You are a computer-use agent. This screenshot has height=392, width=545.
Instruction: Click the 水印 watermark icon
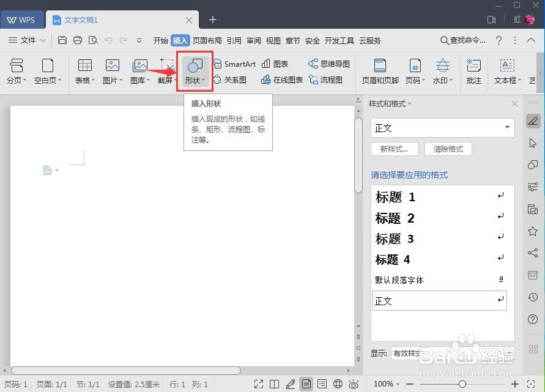tap(442, 71)
